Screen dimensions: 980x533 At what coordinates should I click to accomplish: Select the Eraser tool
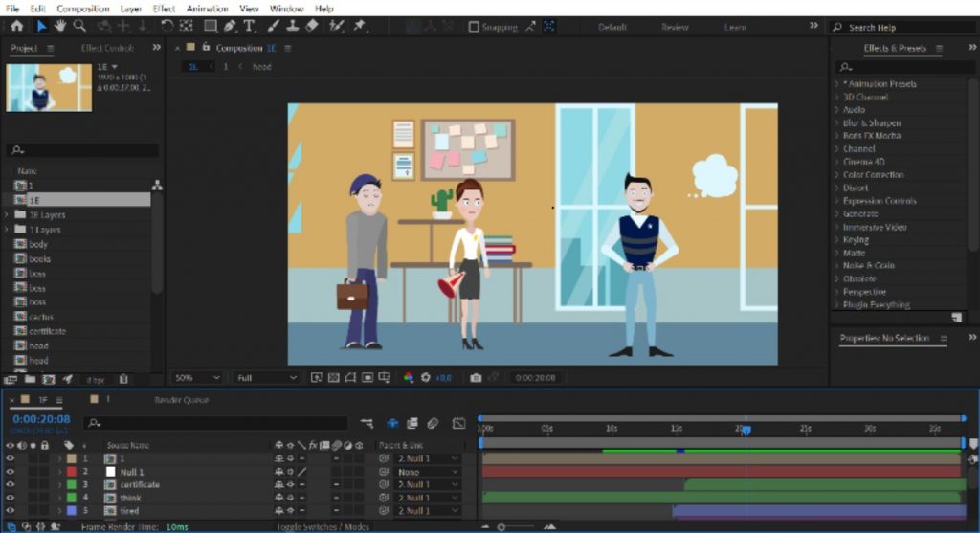point(311,27)
